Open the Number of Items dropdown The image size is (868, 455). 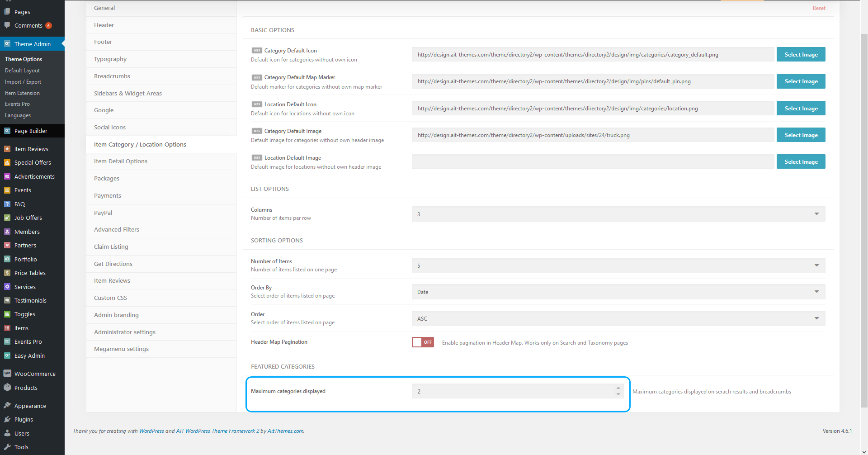(x=618, y=265)
